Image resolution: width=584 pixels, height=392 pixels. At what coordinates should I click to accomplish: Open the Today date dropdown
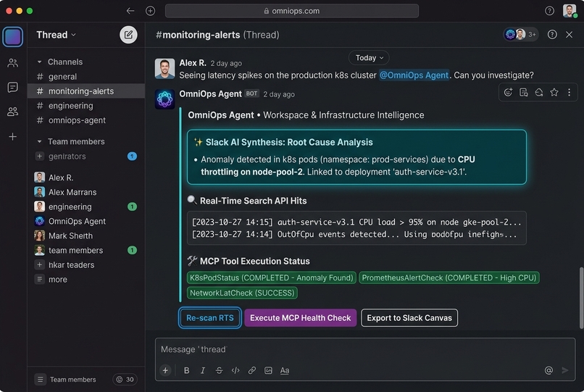coord(369,58)
